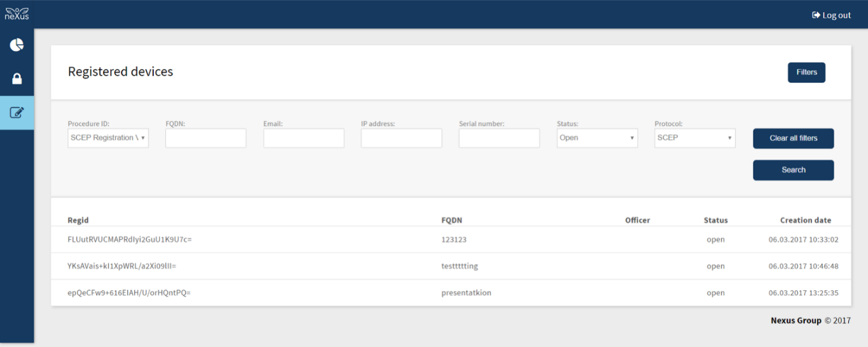Expand the Procedure ID dropdown
Screen dimensions: 868x347
[x=108, y=138]
